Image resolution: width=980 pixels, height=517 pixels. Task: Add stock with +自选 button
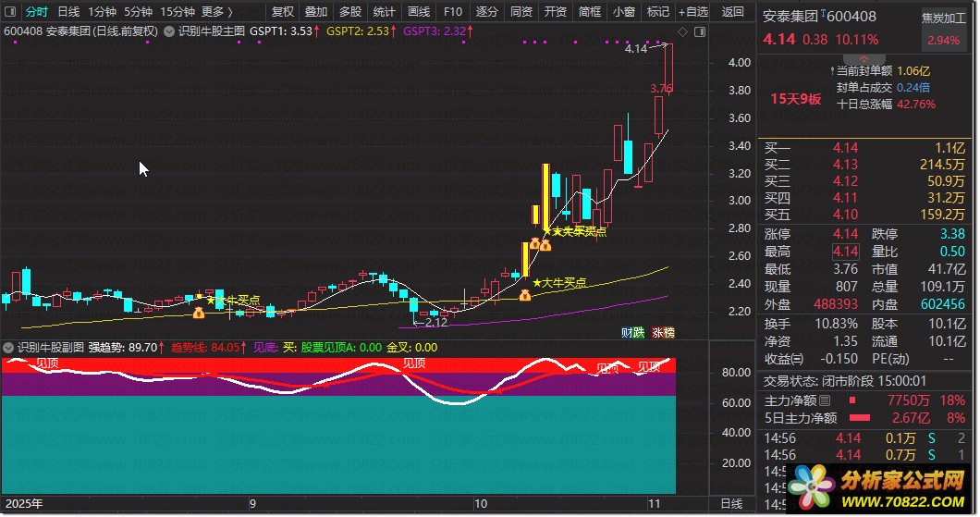click(693, 11)
